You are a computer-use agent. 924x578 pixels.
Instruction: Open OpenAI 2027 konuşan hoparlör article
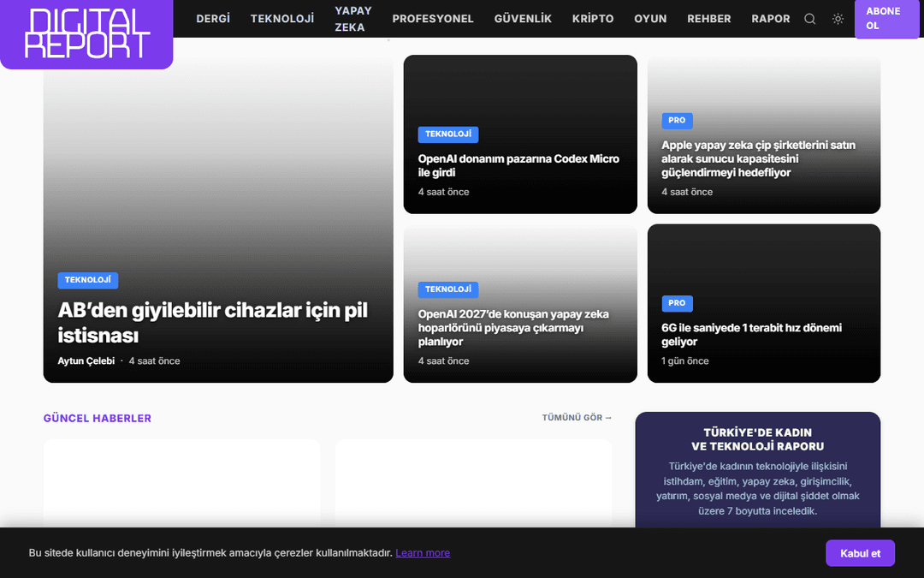click(513, 328)
